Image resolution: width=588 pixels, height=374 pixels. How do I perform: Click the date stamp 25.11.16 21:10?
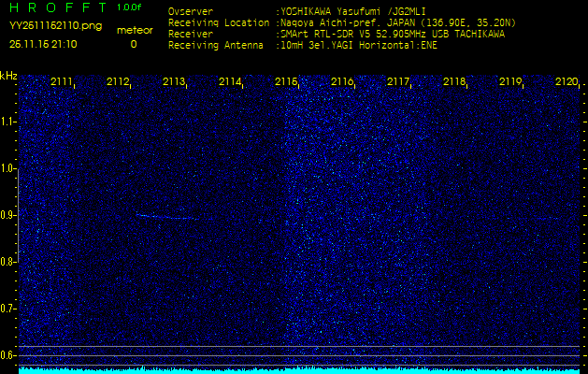click(x=43, y=44)
